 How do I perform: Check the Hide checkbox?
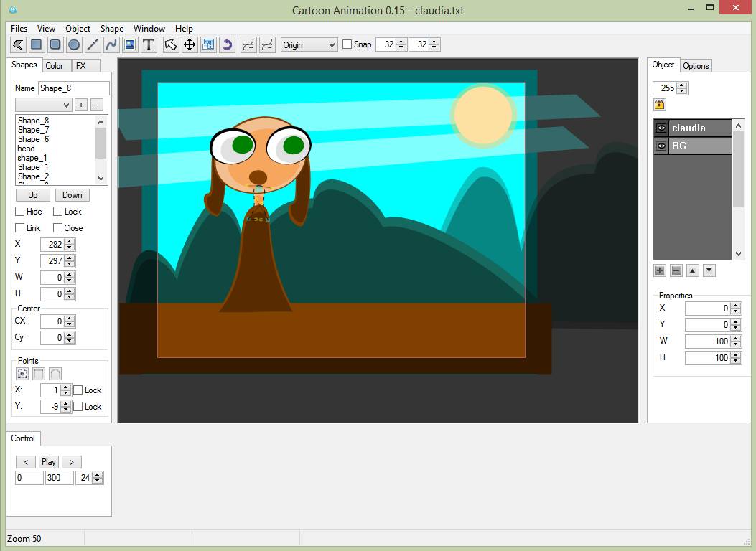[20, 212]
